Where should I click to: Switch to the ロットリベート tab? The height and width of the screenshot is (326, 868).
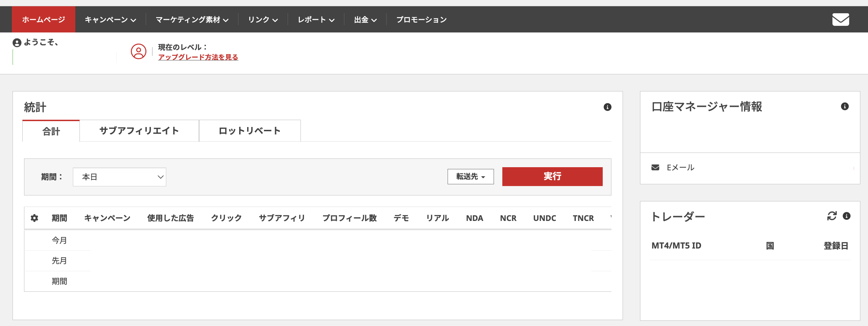(250, 131)
